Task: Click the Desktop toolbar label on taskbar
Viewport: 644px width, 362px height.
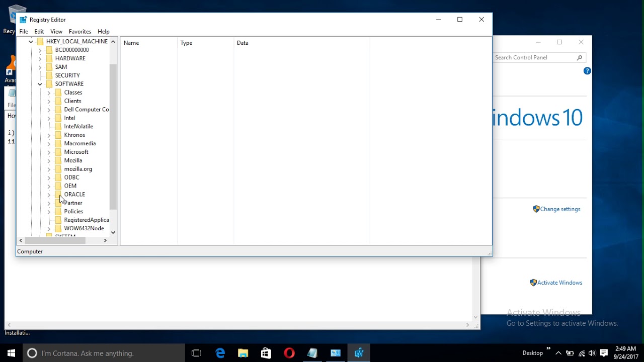Action: 532,353
